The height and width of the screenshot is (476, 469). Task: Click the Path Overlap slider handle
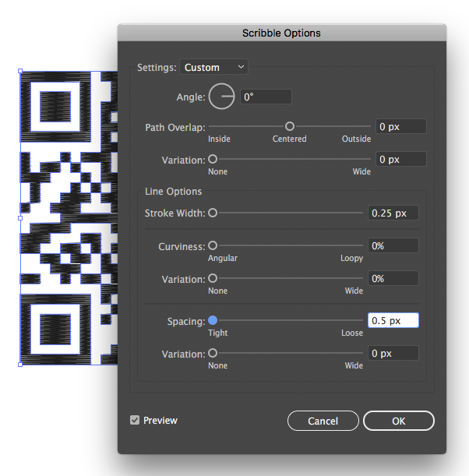[290, 126]
